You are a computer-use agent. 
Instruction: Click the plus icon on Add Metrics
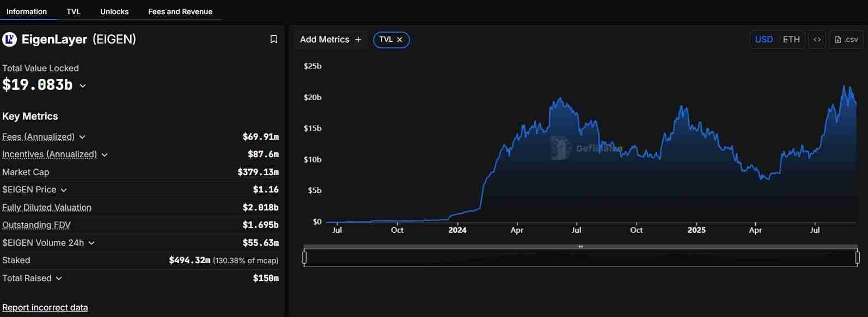coord(358,40)
